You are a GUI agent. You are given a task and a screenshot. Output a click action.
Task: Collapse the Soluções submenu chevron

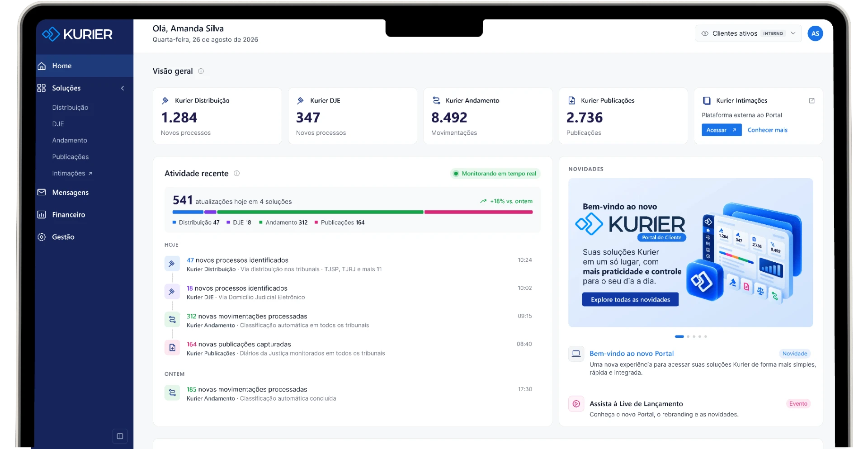click(123, 88)
